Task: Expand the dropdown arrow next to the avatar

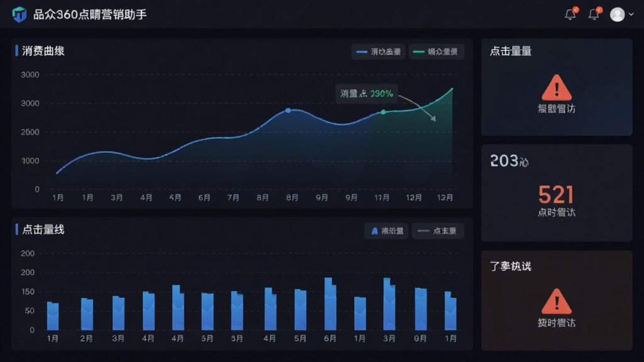Action: (x=631, y=14)
